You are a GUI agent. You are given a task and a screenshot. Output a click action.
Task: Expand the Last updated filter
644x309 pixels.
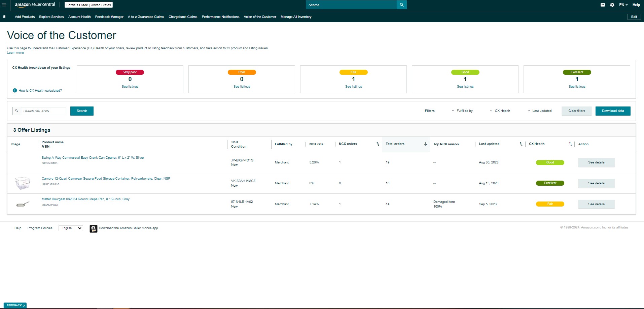pos(539,111)
